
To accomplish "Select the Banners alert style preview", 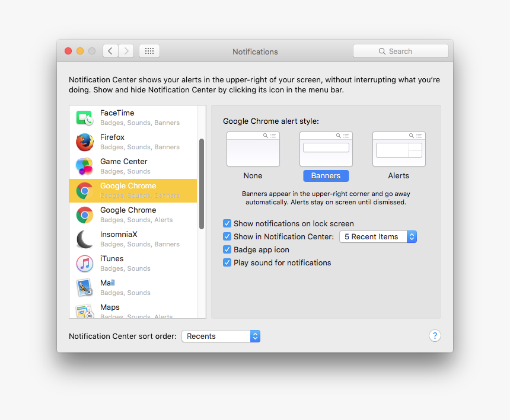I will coord(326,149).
